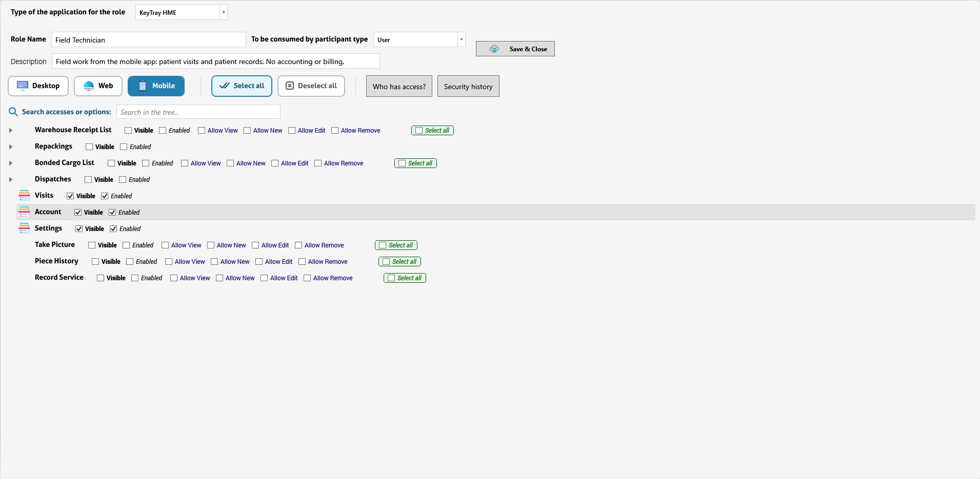980x479 pixels.
Task: Click the Deselect all button
Action: [x=311, y=86]
